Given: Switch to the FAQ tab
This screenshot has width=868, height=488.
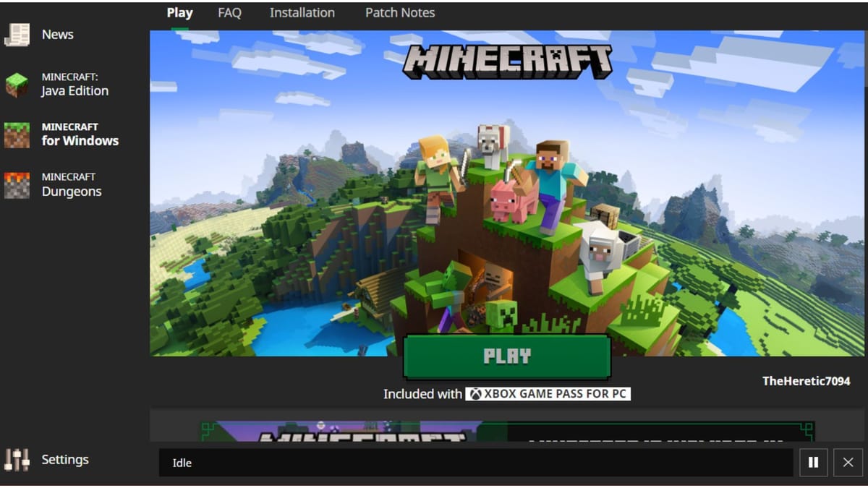Looking at the screenshot, I should click(229, 12).
